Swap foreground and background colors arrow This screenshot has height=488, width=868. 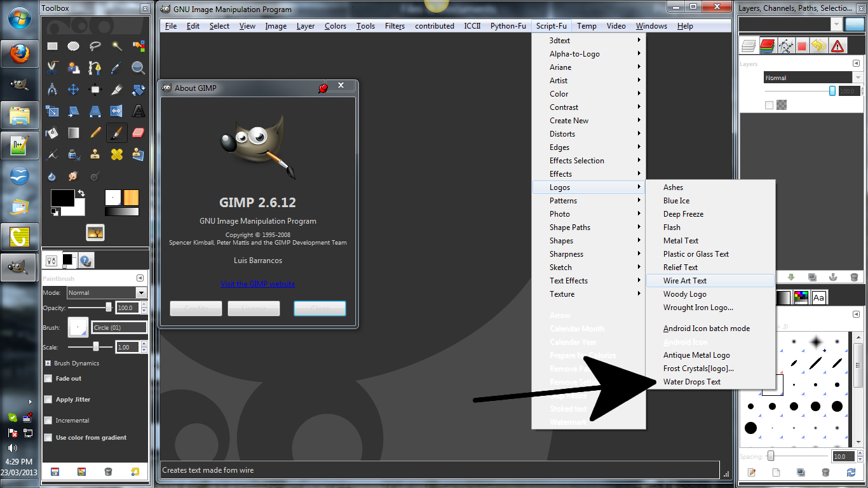[x=81, y=193]
